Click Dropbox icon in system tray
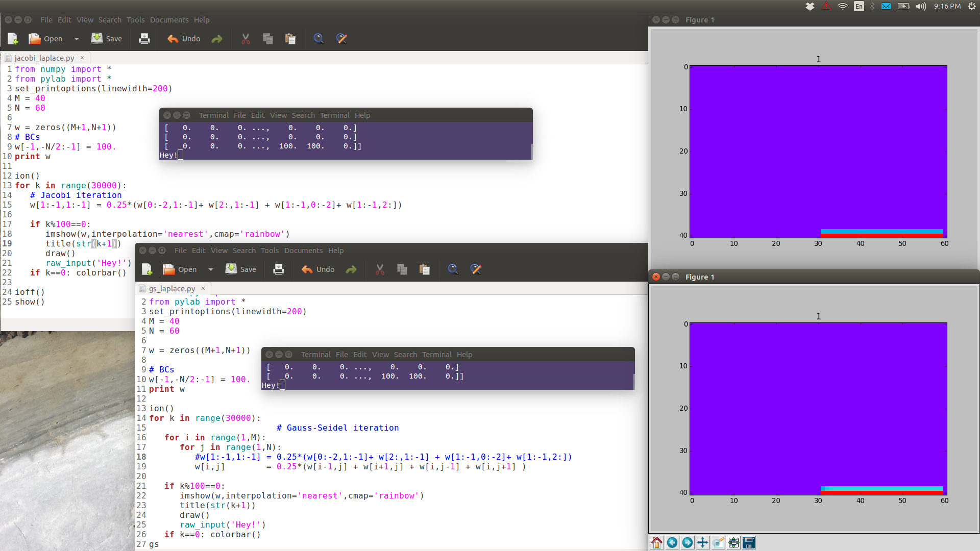The width and height of the screenshot is (980, 551). click(810, 6)
